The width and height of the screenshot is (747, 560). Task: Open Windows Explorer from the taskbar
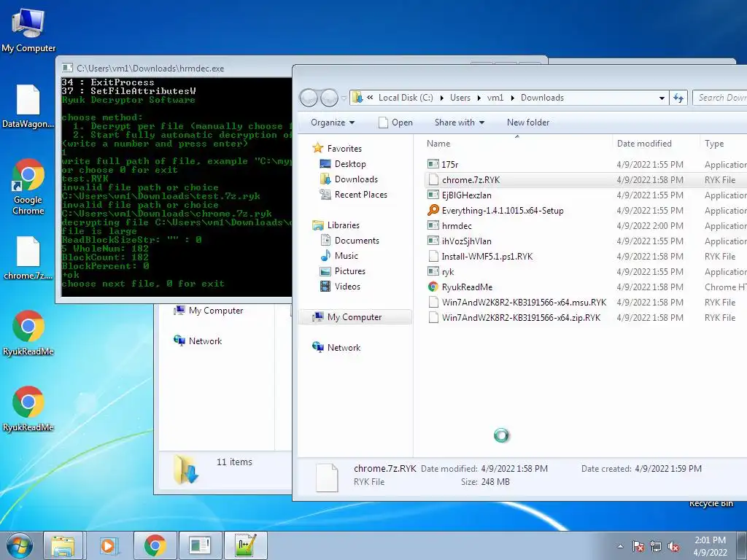tap(63, 545)
